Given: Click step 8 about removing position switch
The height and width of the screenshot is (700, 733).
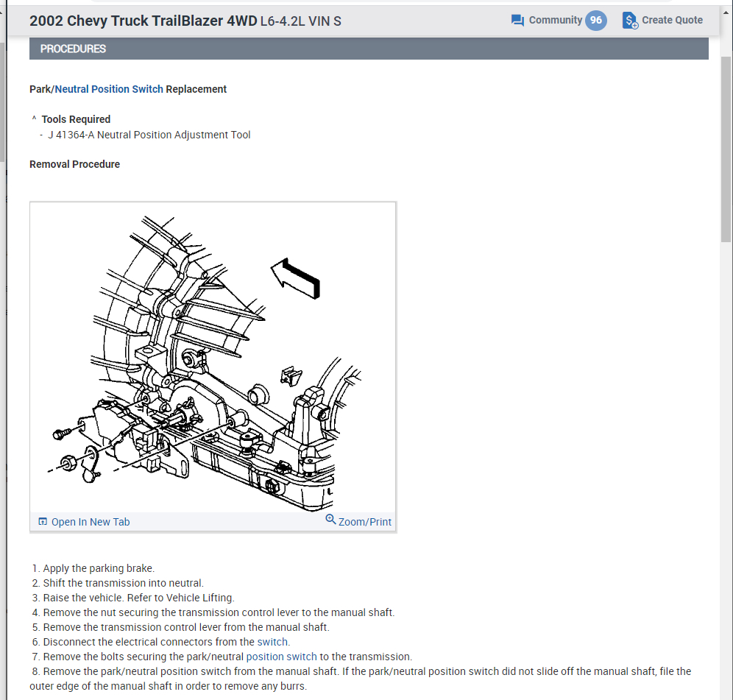Looking at the screenshot, I should (361, 679).
